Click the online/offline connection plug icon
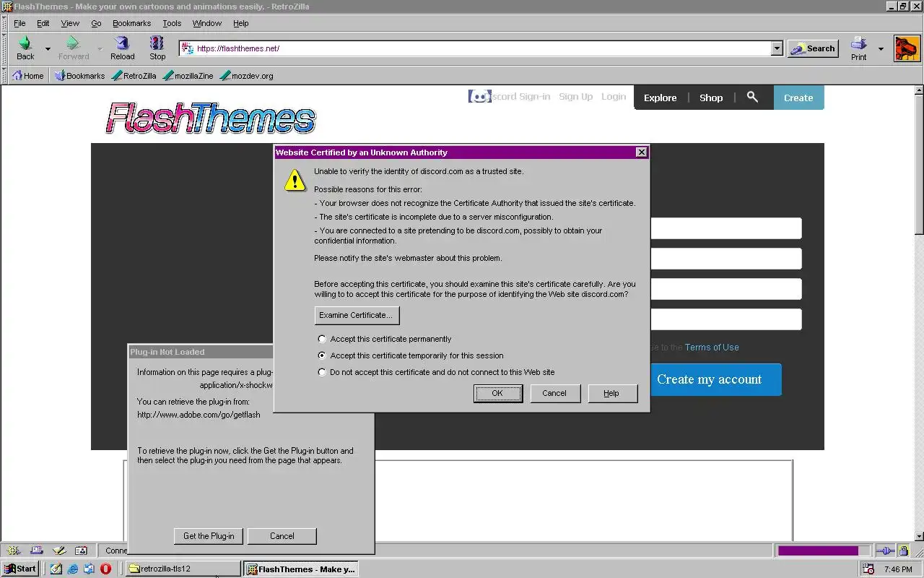This screenshot has width=924, height=578. point(886,551)
